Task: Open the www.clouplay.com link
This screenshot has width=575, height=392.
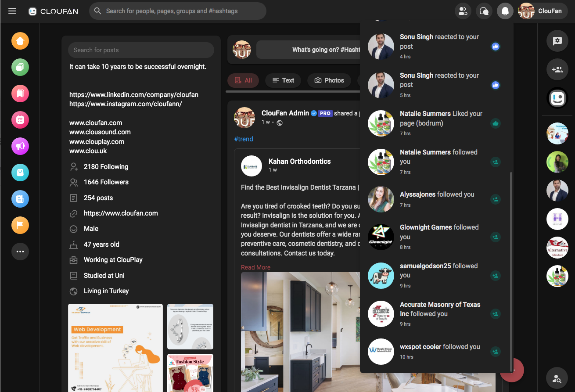Action: (x=97, y=142)
